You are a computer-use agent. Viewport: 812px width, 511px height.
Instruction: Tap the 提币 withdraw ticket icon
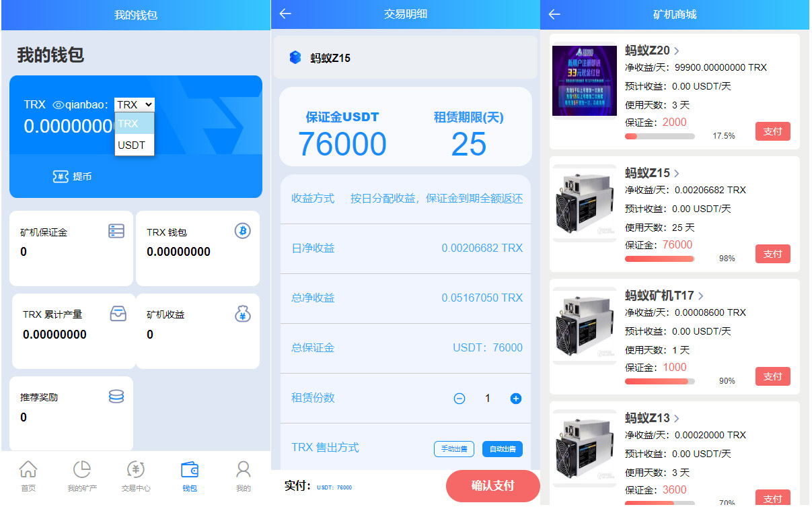[x=61, y=176]
